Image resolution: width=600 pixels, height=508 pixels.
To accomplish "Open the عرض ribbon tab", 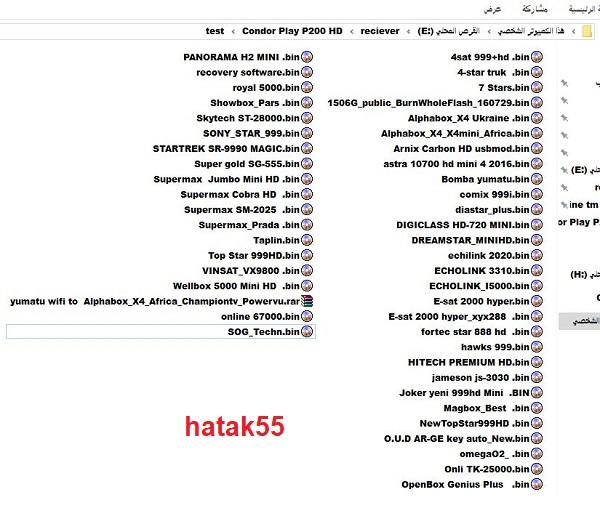I will [x=492, y=9].
